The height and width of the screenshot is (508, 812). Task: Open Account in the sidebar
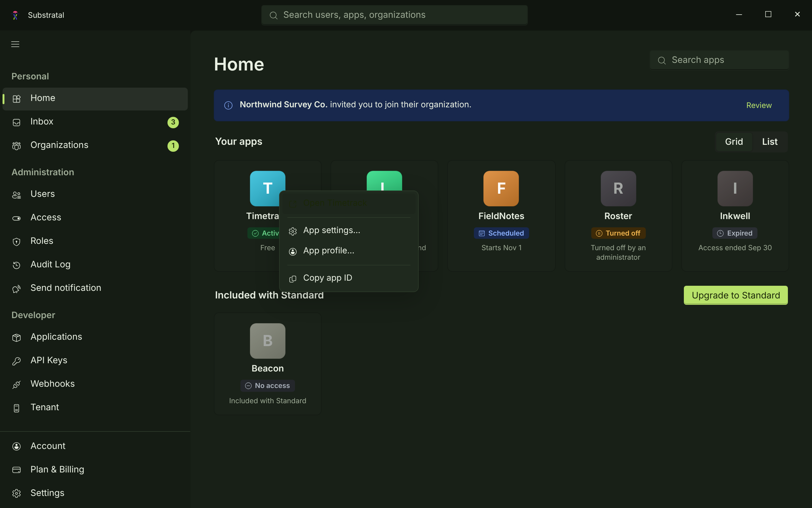tap(95, 446)
